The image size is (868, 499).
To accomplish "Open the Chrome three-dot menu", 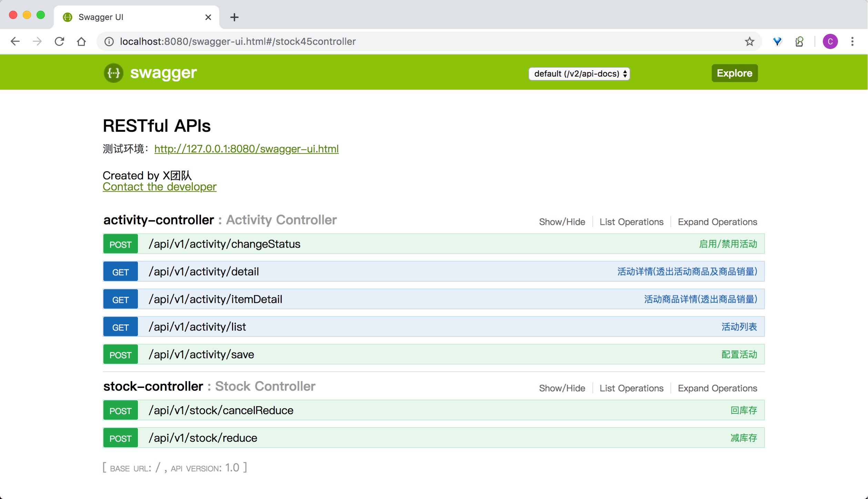I will [x=852, y=42].
